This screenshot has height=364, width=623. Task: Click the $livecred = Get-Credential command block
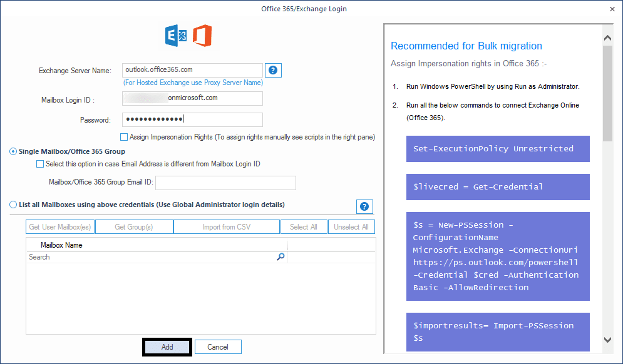pos(498,187)
